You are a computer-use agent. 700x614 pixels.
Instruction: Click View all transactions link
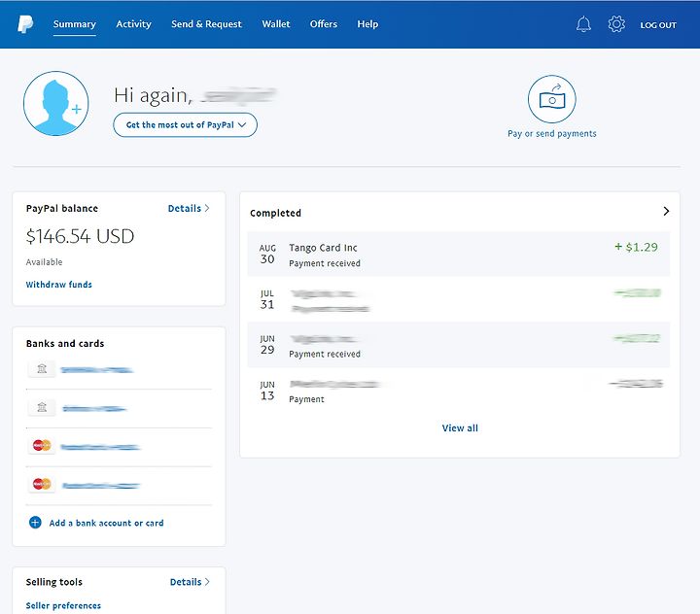460,427
